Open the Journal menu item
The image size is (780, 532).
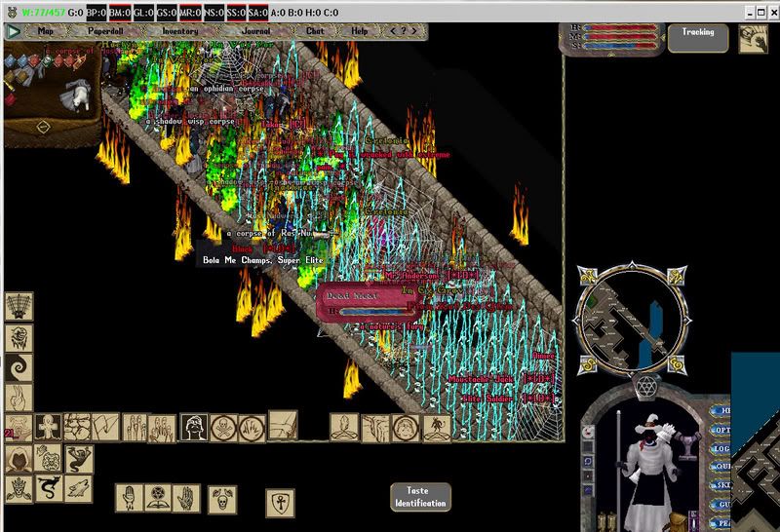[255, 31]
